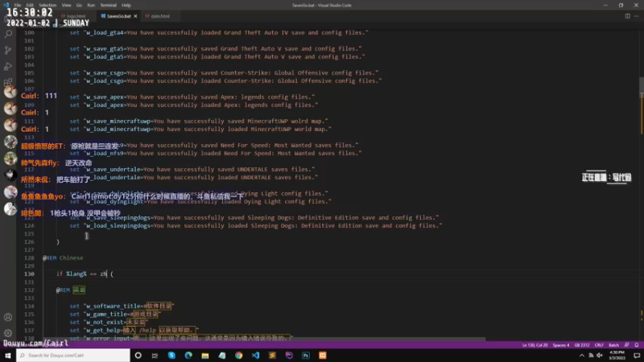Open orange app icon right of Photoshop

click(x=323, y=356)
